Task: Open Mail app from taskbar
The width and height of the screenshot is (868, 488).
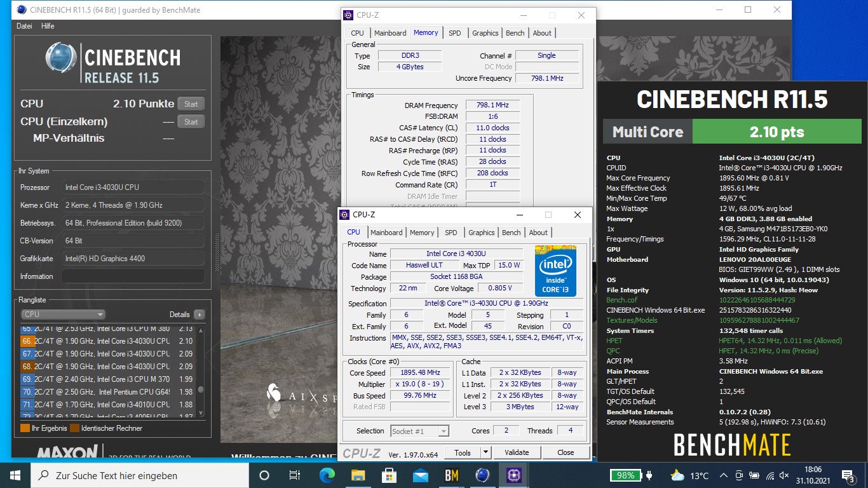Action: click(420, 475)
